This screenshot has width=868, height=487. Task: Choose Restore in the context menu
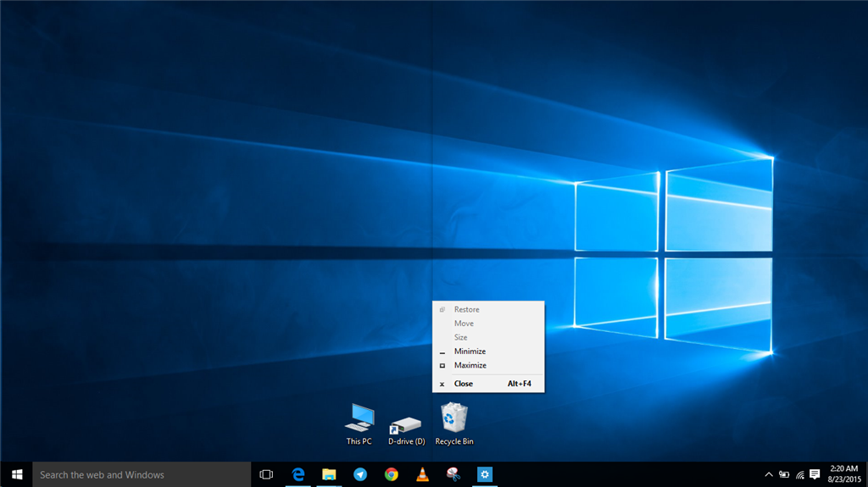point(488,309)
